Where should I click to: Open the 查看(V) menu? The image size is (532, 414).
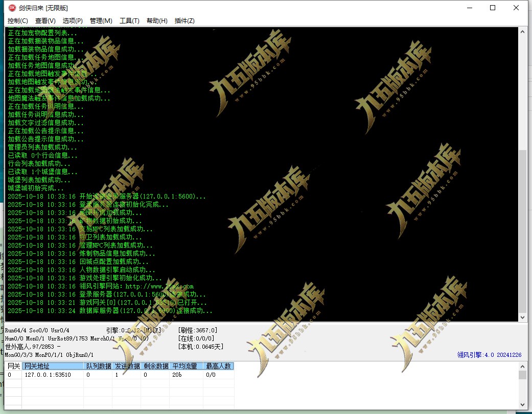click(45, 20)
